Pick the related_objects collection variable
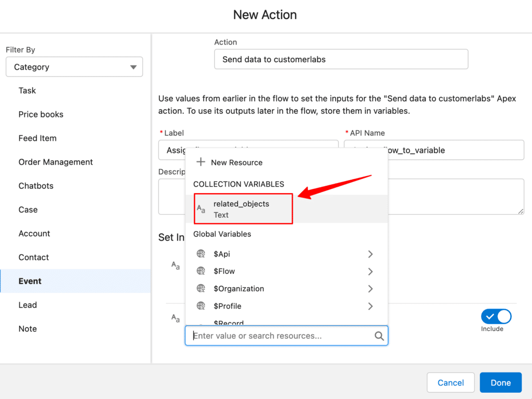Viewport: 532px width, 399px height. 286,209
